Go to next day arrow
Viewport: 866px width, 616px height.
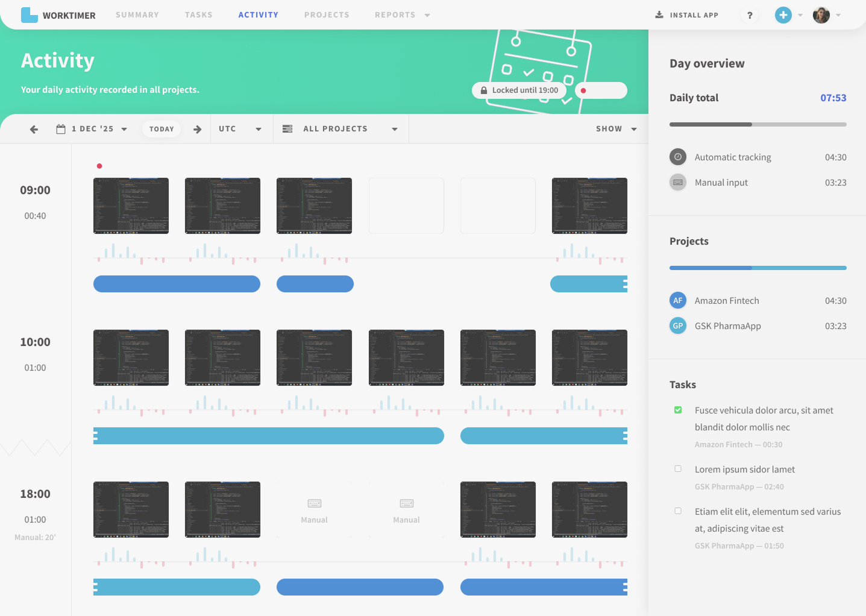[x=197, y=129]
